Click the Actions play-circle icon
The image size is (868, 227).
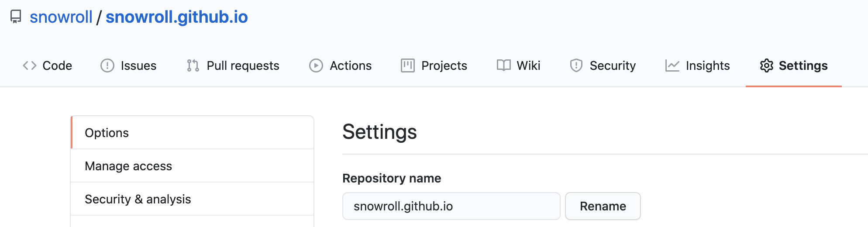point(316,65)
